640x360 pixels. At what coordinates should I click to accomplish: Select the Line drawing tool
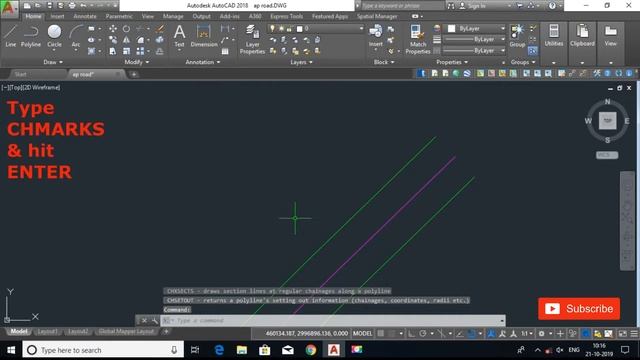[x=10, y=36]
